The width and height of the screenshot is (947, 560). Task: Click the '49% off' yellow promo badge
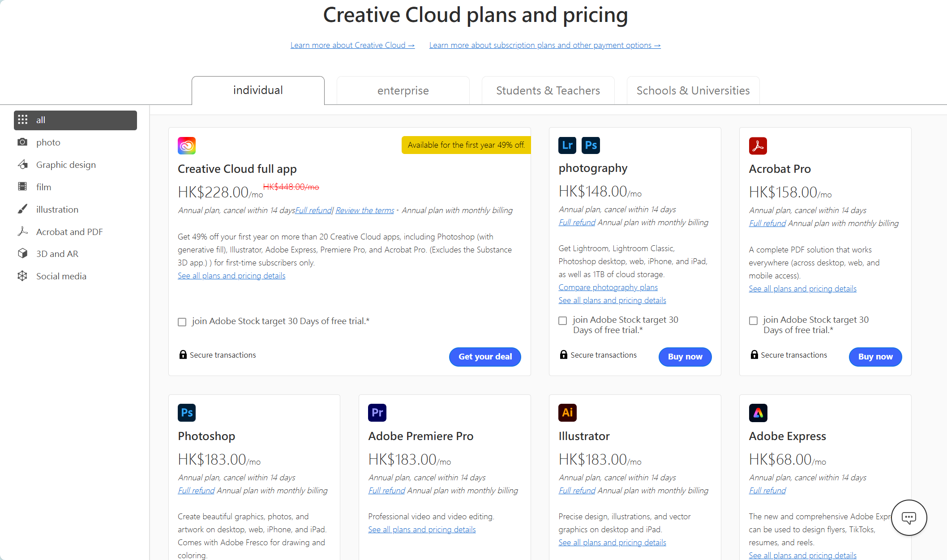(x=466, y=145)
